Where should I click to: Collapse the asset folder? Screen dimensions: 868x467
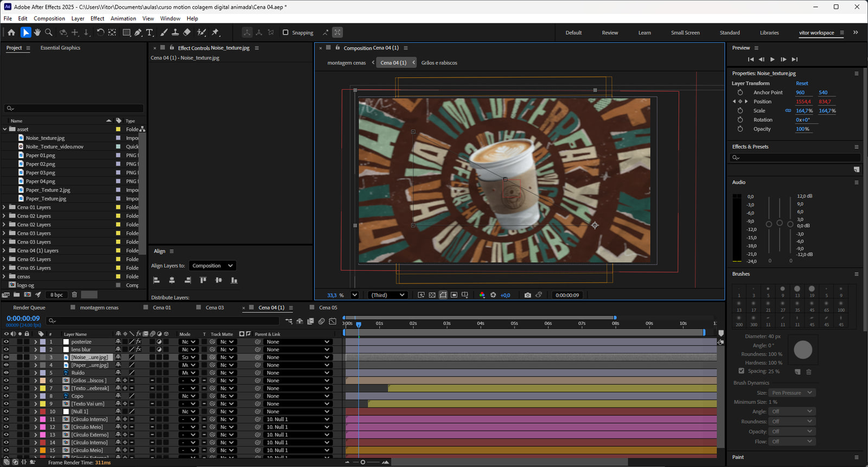(4, 129)
